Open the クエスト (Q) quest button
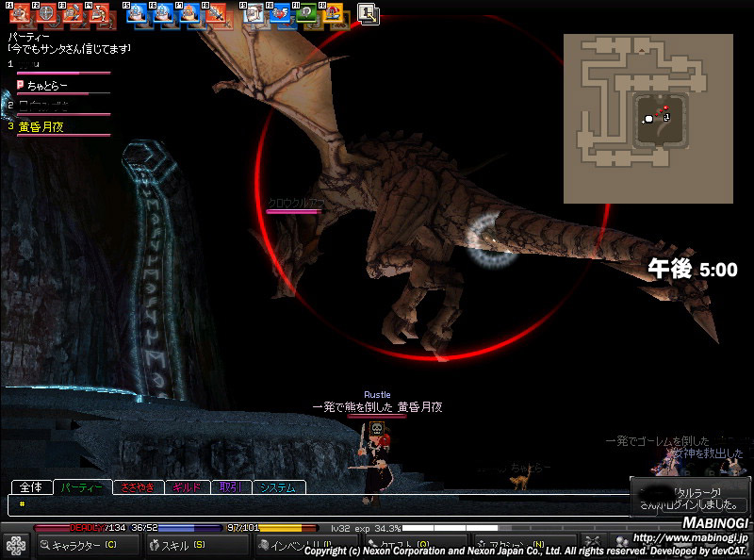Screen dimensions: 754x560 click(415, 545)
